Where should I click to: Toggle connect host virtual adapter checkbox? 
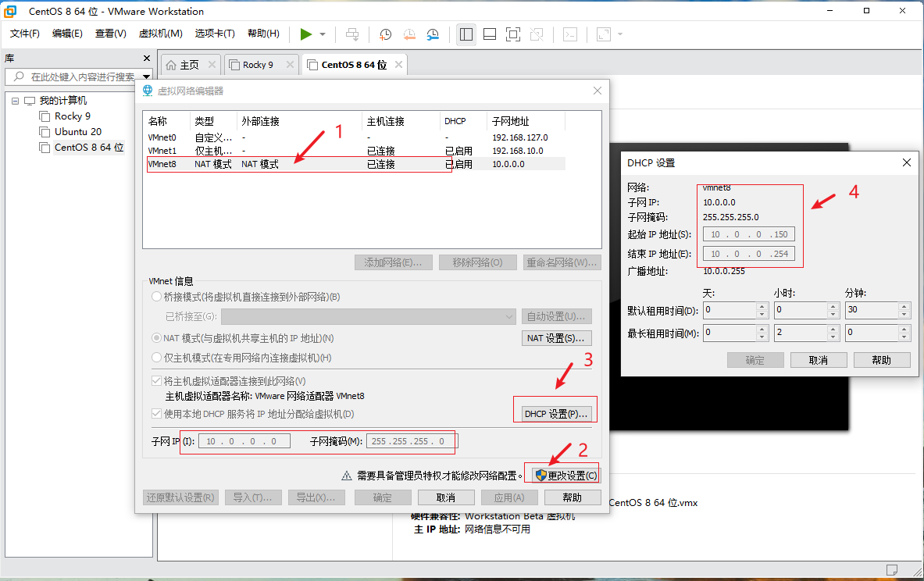point(157,381)
